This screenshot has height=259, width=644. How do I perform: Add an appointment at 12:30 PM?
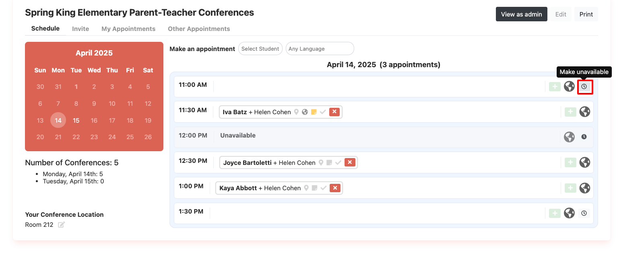[x=570, y=162]
